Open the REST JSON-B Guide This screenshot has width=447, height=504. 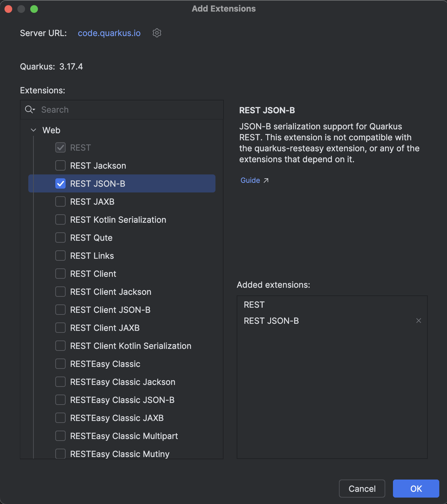(250, 180)
